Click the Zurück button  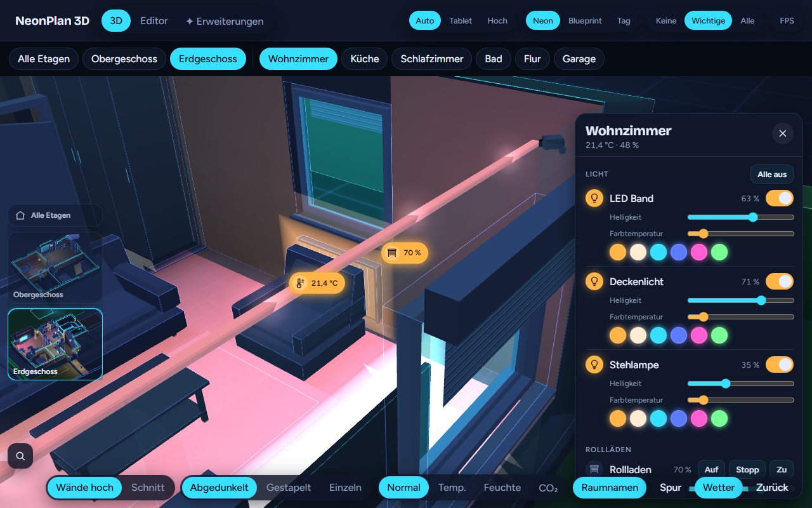[772, 488]
